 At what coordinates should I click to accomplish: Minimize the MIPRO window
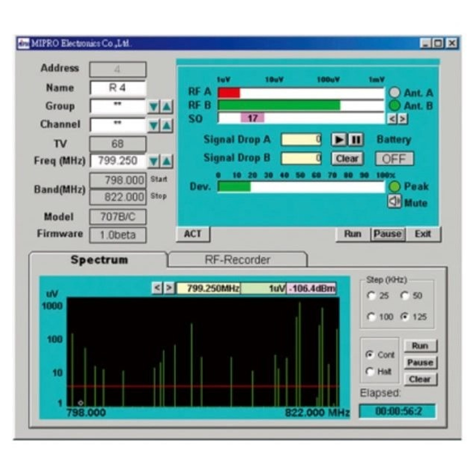click(x=425, y=43)
